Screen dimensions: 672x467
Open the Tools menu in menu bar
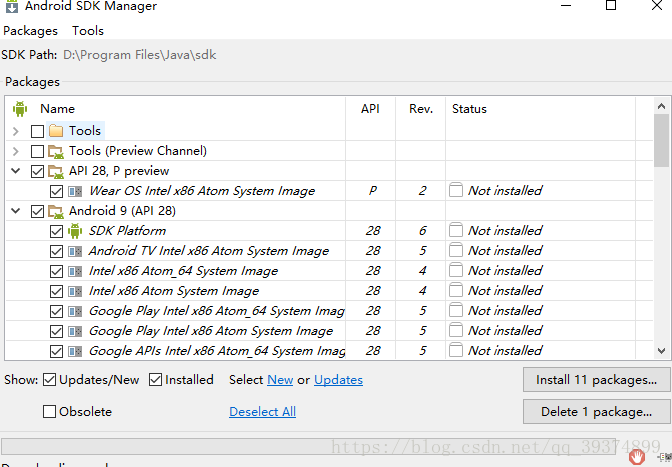point(88,31)
